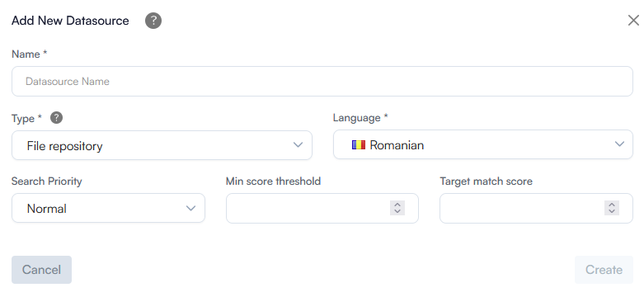Open the File repository type dropdown
The width and height of the screenshot is (644, 297).
coord(162,145)
